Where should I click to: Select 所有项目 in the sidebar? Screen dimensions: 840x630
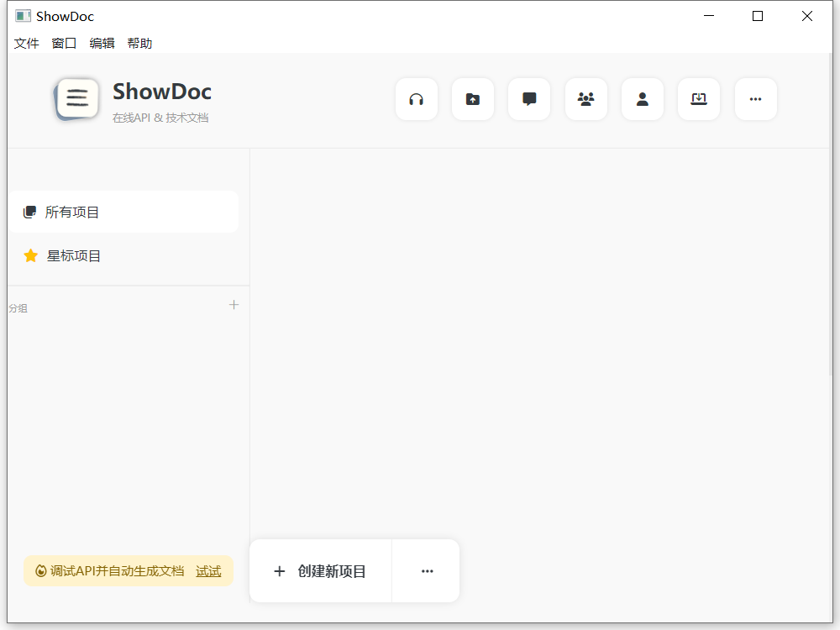pos(123,213)
